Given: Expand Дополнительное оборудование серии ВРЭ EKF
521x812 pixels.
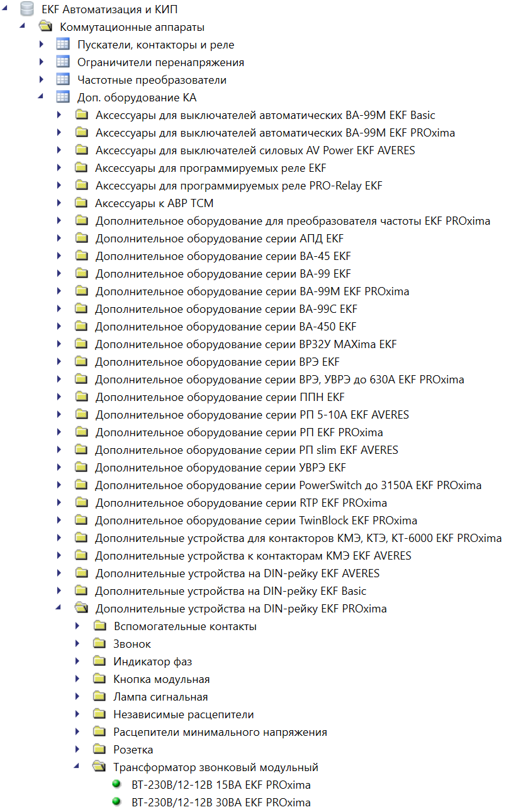Looking at the screenshot, I should (x=60, y=362).
